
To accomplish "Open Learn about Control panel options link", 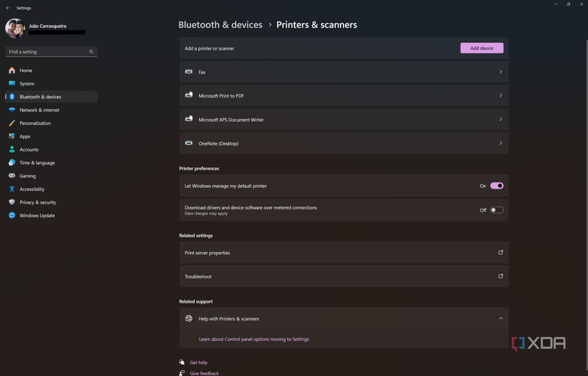I will point(254,339).
